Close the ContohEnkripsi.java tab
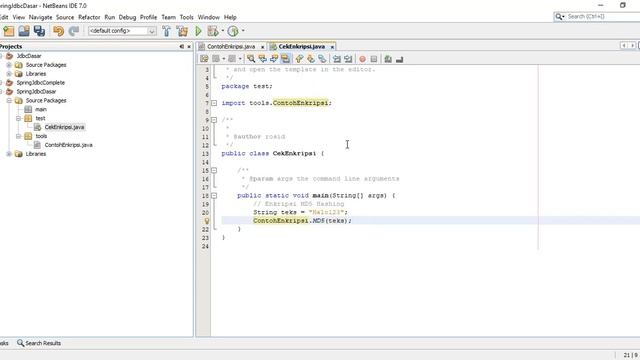The height and width of the screenshot is (360, 640). tap(262, 47)
